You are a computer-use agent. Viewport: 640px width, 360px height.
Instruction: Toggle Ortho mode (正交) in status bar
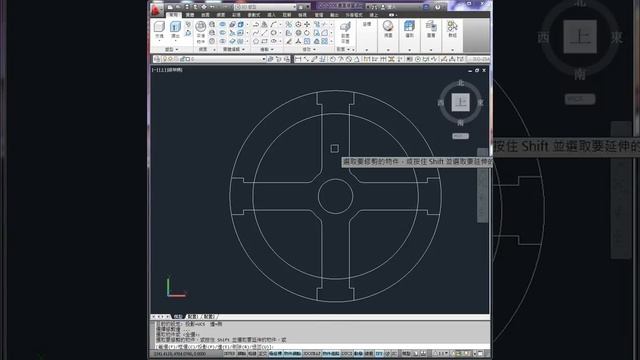(x=262, y=353)
